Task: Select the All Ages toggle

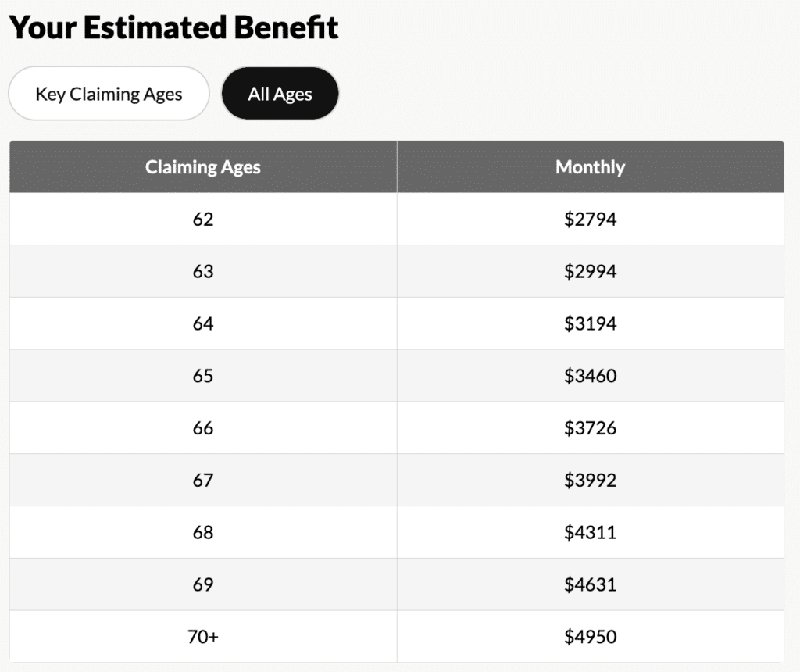Action: (280, 93)
